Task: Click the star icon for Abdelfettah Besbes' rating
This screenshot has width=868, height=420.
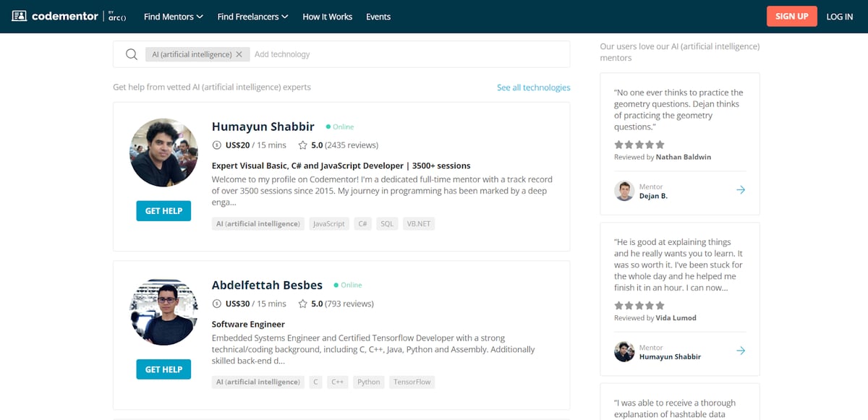Action: point(303,304)
